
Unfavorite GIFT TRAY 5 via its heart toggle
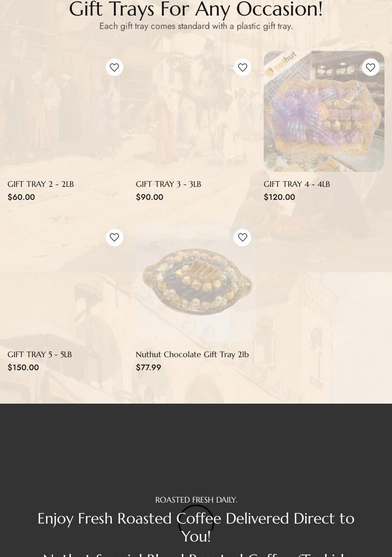(x=114, y=237)
